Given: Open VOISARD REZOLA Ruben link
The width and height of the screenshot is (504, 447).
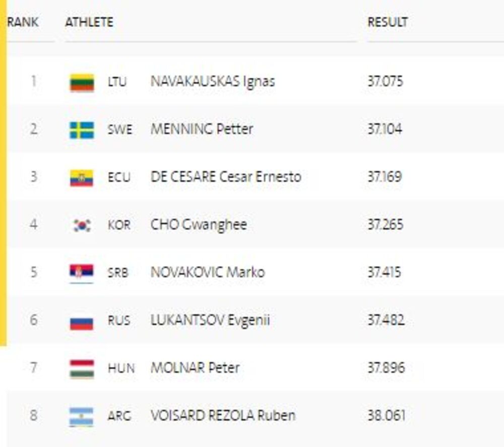Looking at the screenshot, I should [223, 416].
